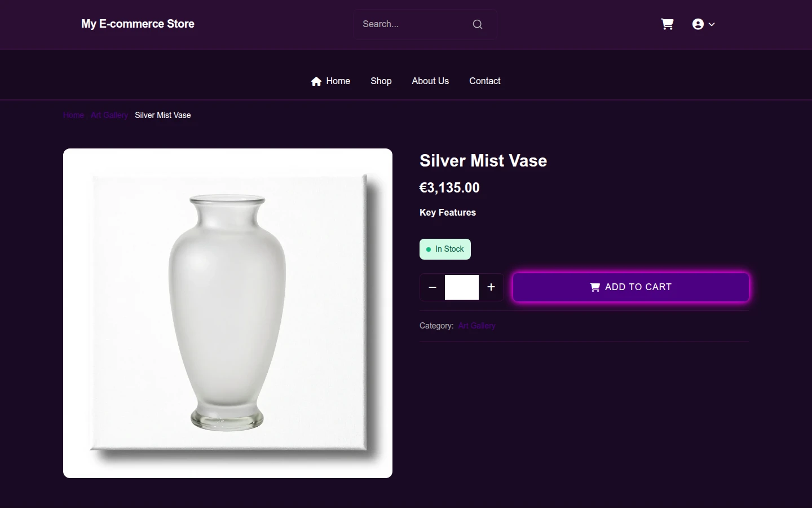This screenshot has width=812, height=508.
Task: Open the shopping cart icon in header
Action: (667, 24)
